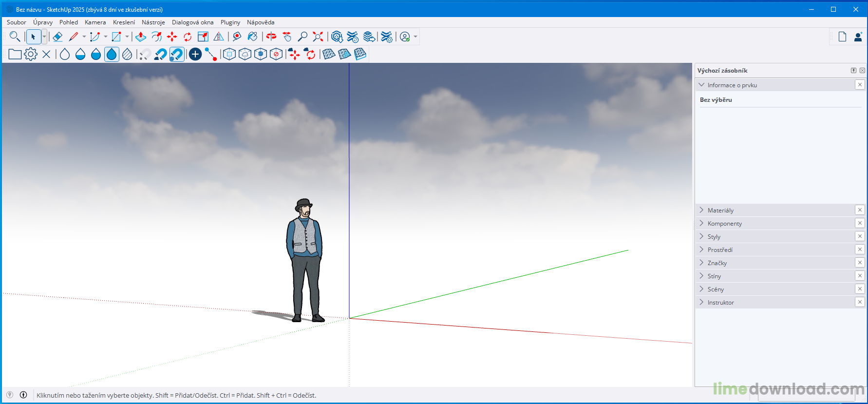The width and height of the screenshot is (868, 404).
Task: Toggle the highlighted magnet snapping button
Action: pos(176,54)
